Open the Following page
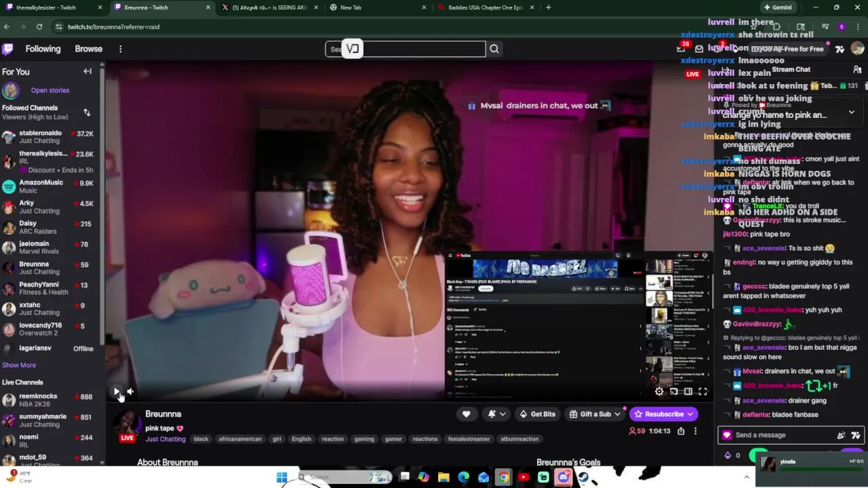This screenshot has height=488, width=868. tap(43, 49)
